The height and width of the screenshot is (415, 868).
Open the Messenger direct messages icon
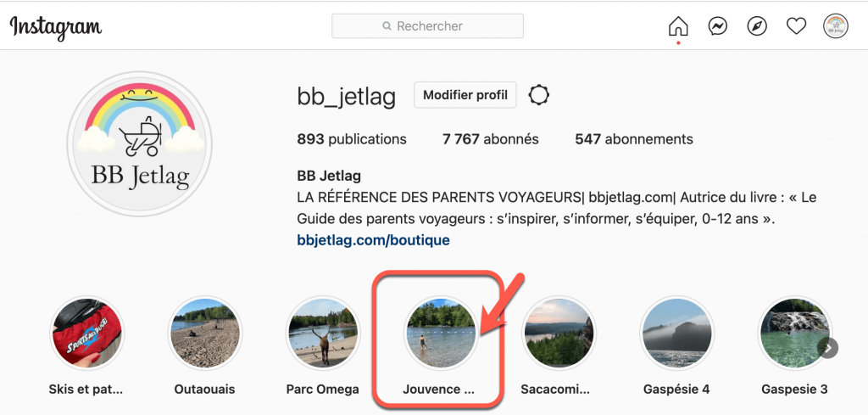717,26
